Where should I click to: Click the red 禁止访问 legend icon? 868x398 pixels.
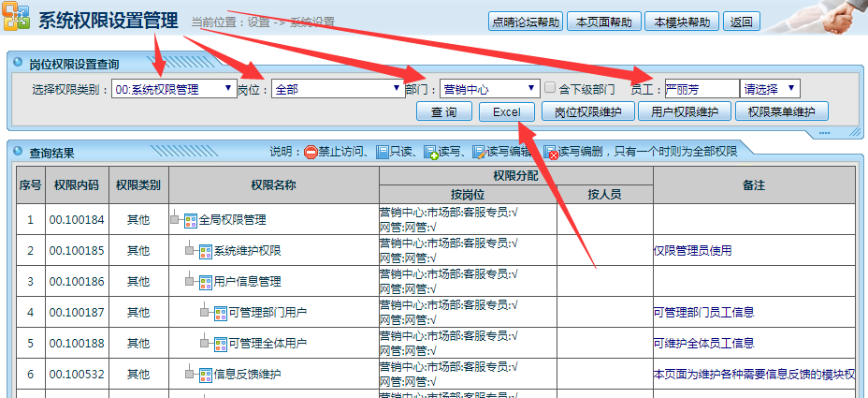[x=311, y=152]
